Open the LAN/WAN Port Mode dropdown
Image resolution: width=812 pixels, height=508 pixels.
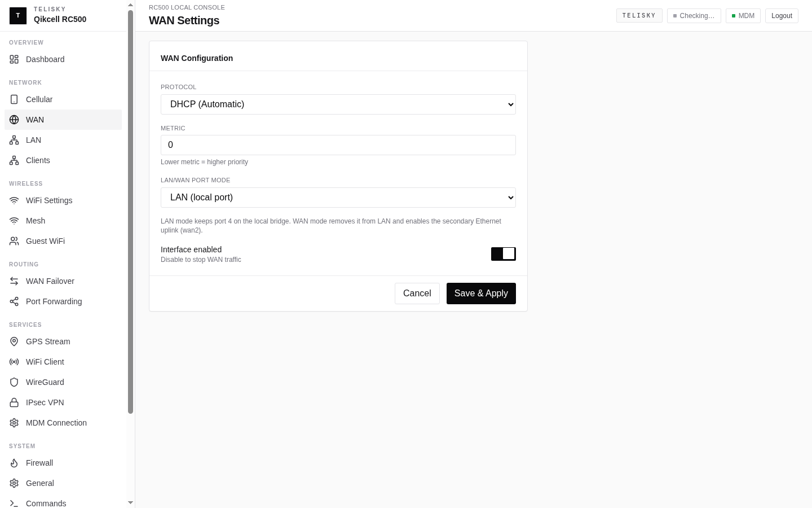click(x=338, y=198)
